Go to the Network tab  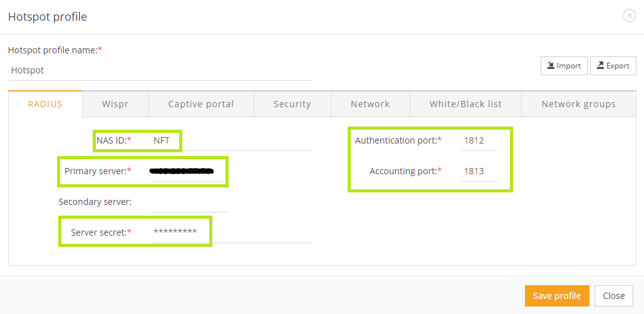coord(370,104)
